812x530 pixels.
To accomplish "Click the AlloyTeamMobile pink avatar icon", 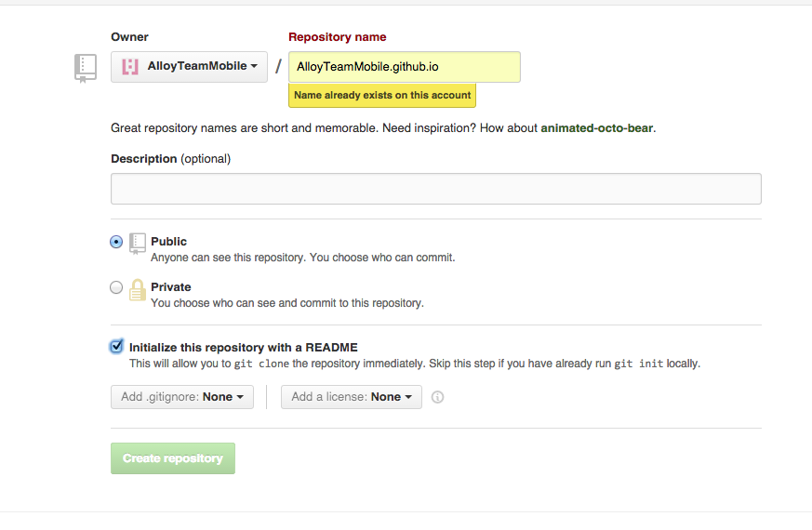I will point(130,67).
